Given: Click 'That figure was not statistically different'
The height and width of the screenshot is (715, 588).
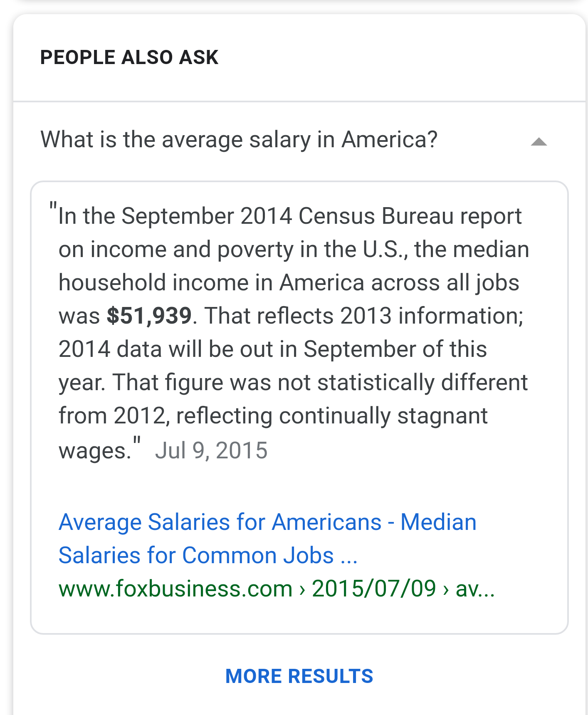Looking at the screenshot, I should 319,382.
